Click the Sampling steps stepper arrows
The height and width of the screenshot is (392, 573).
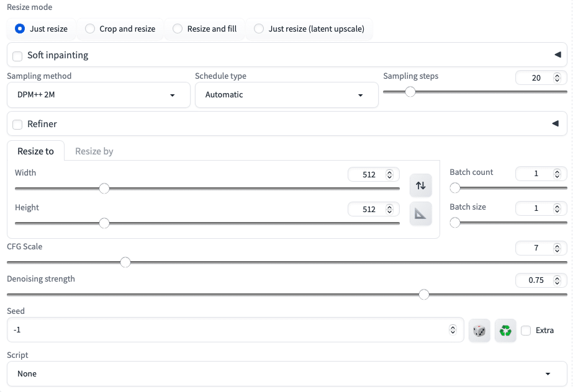(x=557, y=78)
